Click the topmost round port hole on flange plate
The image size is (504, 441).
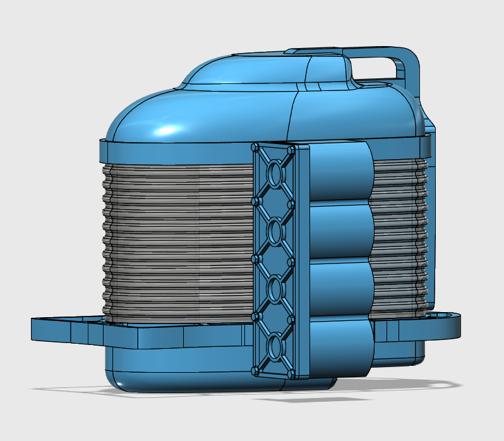tap(275, 174)
